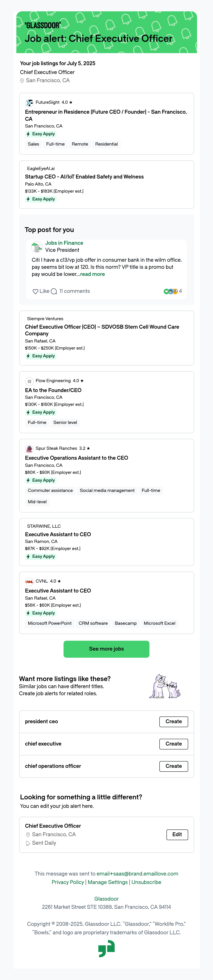Click the See more jobs button
Screen dimensions: 213x980
pyautogui.click(x=106, y=649)
